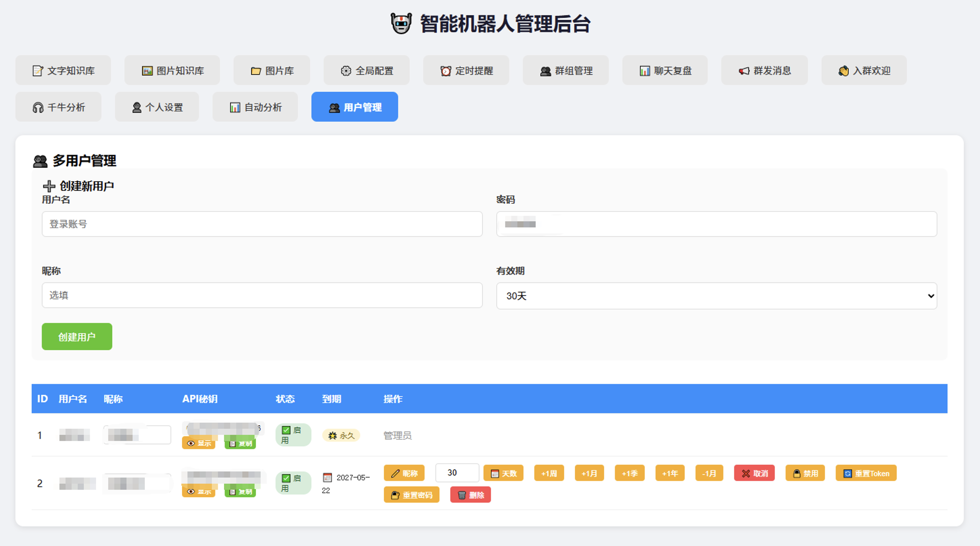Viewport: 980px width, 546px height.
Task: Click the 启用 status badge for user 2
Action: 293,483
